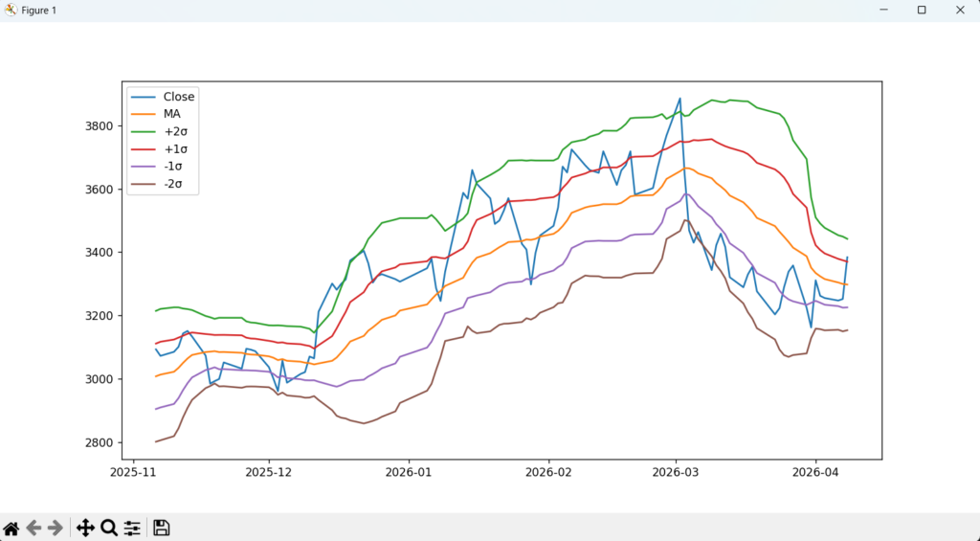The image size is (980, 541).
Task: Click the Matplotlib icon in title bar
Action: [11, 10]
